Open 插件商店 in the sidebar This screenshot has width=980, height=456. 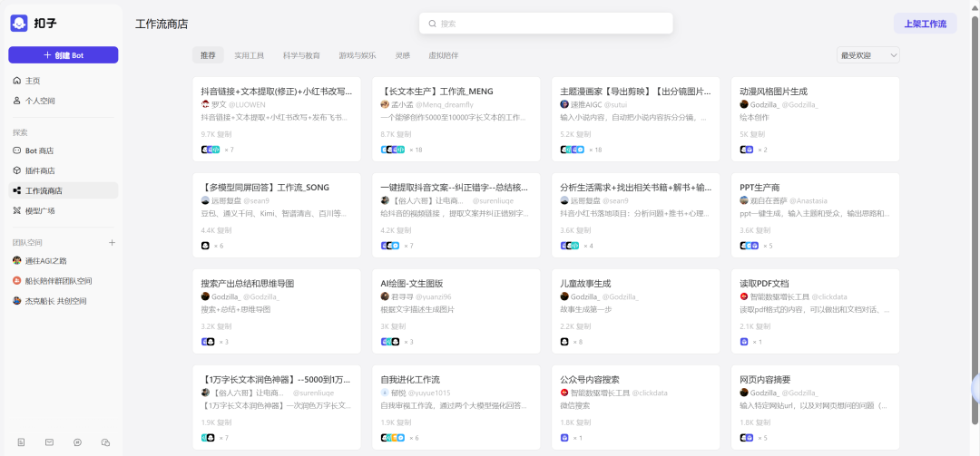point(40,170)
